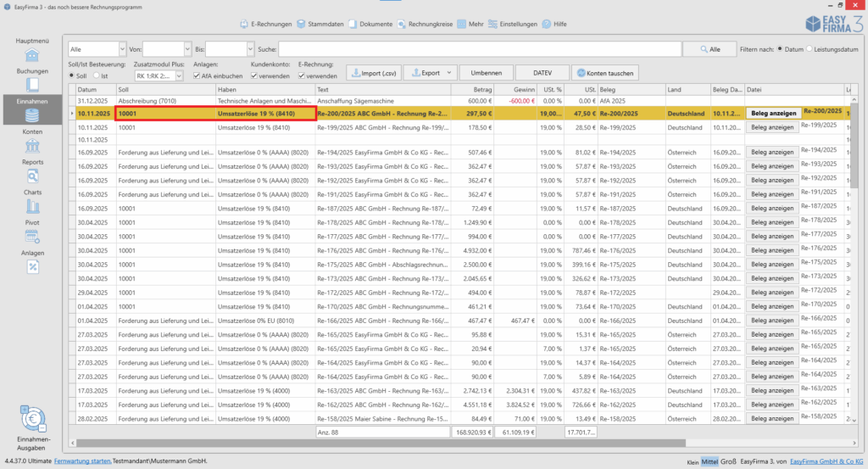
Task: Expand the Von date dropdown
Action: click(186, 50)
